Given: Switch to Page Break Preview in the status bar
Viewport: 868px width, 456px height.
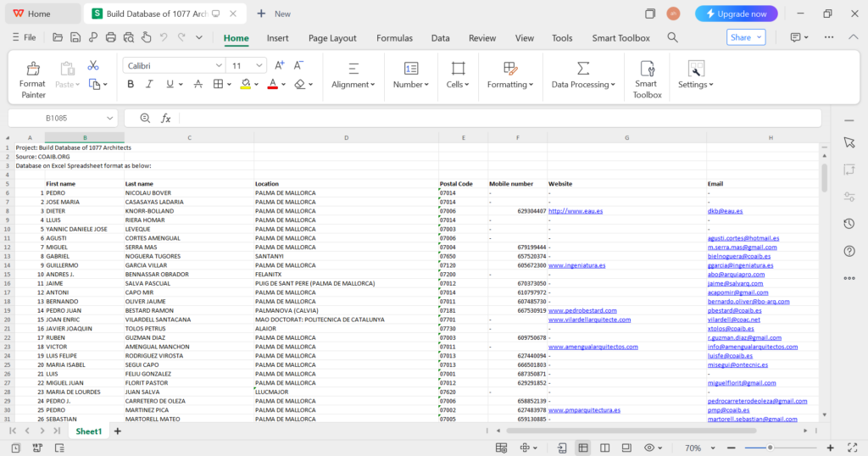Looking at the screenshot, I should (605, 448).
